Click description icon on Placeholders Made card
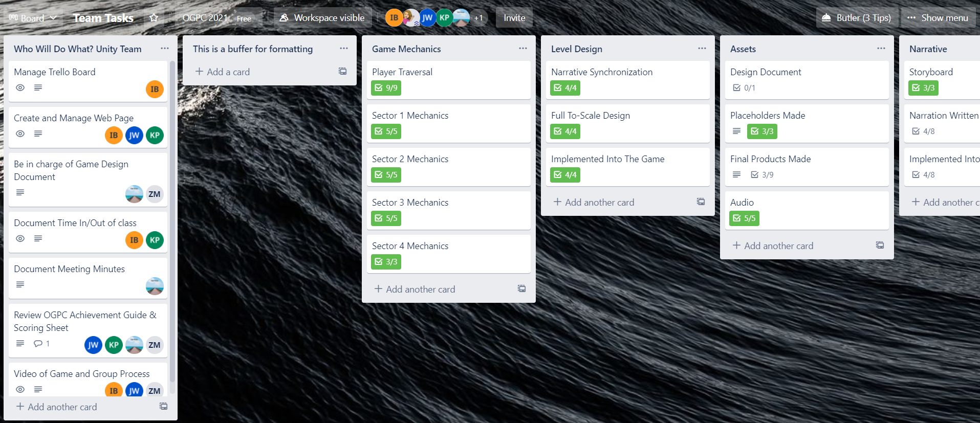The width and height of the screenshot is (980, 423). (x=736, y=131)
